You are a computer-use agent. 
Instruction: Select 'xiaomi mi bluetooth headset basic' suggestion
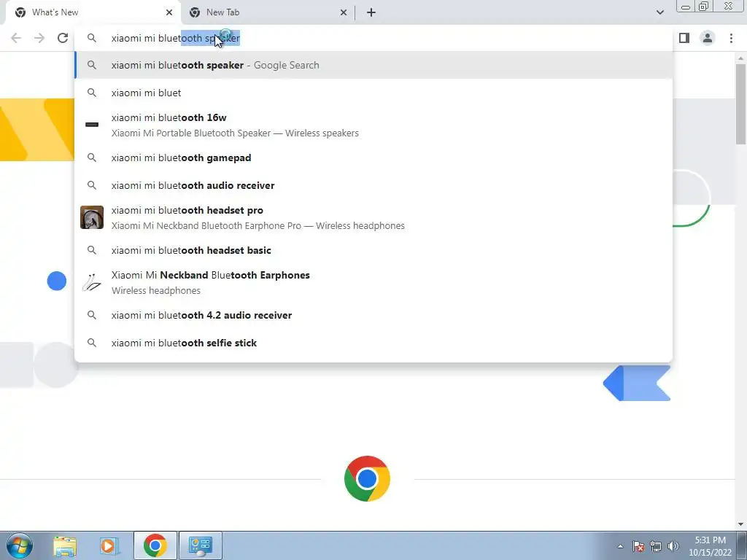(374, 250)
